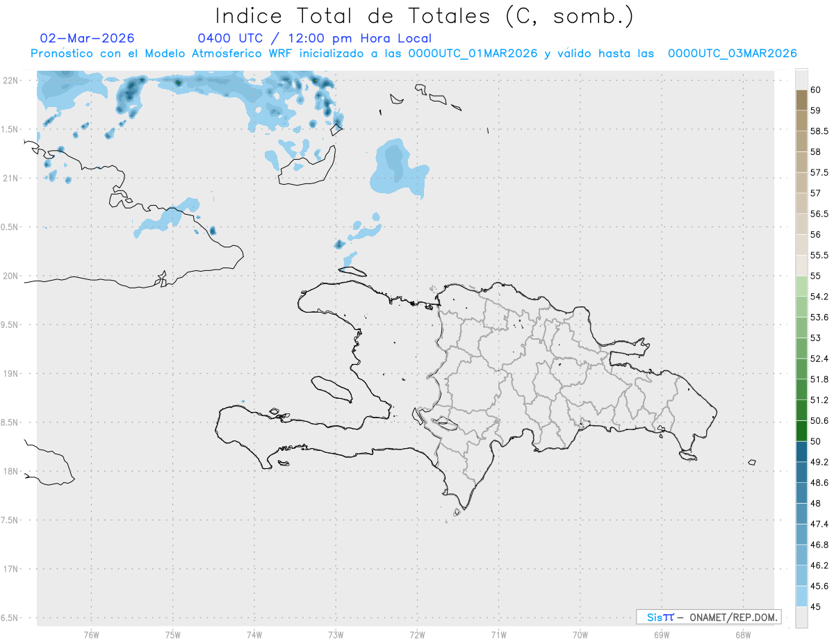Select the date text "02-Mar-2026"
Image resolution: width=834 pixels, height=644 pixels.
(x=88, y=38)
